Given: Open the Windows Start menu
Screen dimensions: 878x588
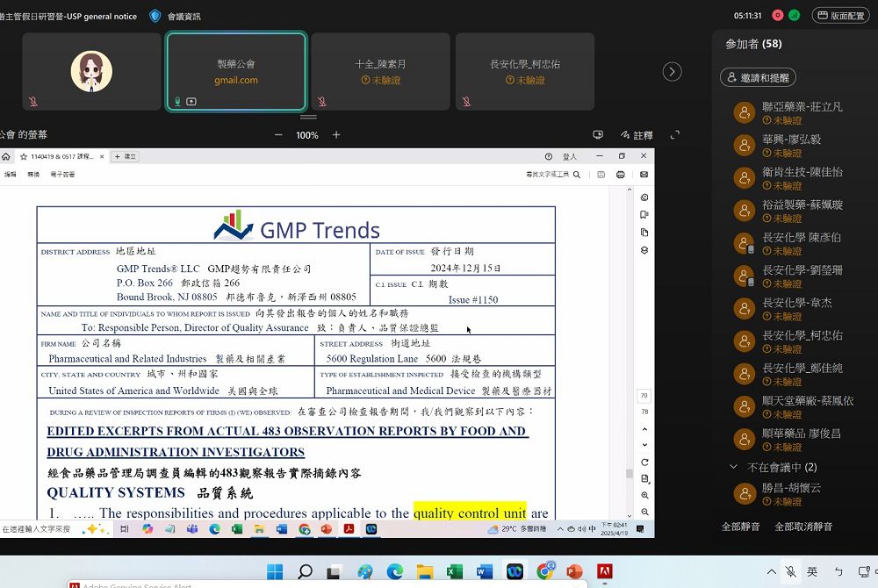Looking at the screenshot, I should click(x=275, y=572).
